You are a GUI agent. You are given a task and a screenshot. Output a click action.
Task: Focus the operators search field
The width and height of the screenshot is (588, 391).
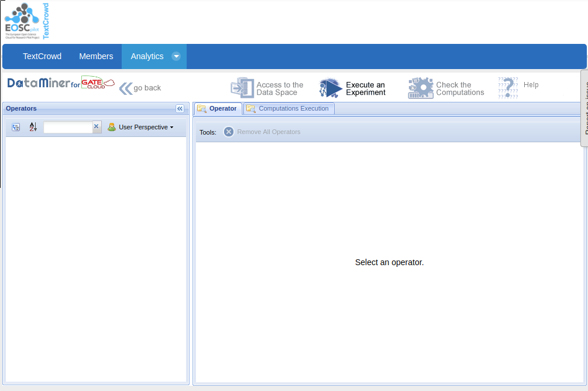coord(68,127)
